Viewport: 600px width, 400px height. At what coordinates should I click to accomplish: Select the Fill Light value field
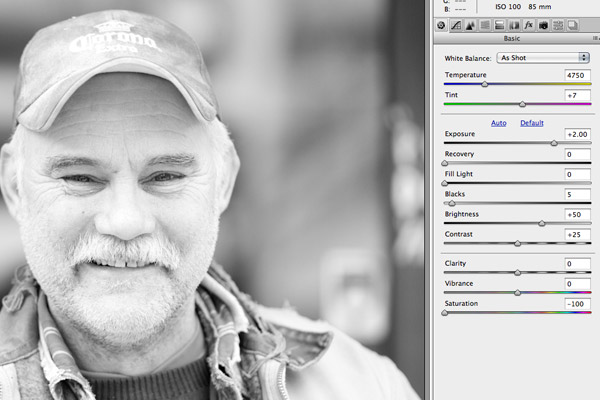click(577, 174)
